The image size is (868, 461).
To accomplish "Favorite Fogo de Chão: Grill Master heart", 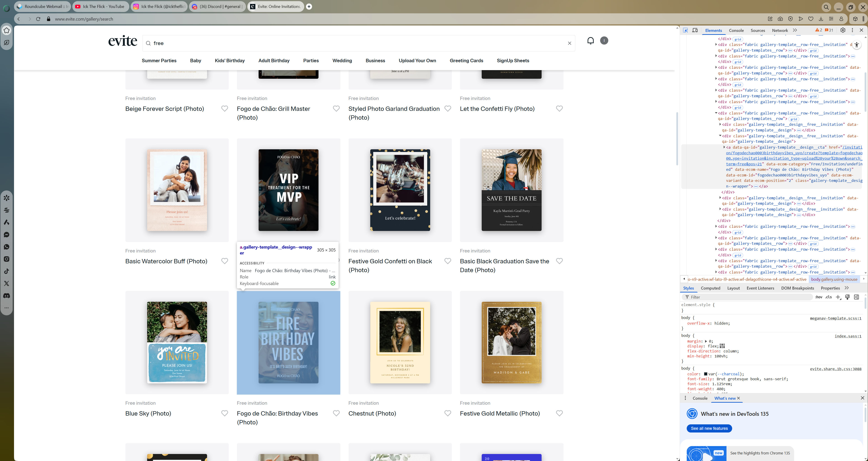I will coord(336,109).
